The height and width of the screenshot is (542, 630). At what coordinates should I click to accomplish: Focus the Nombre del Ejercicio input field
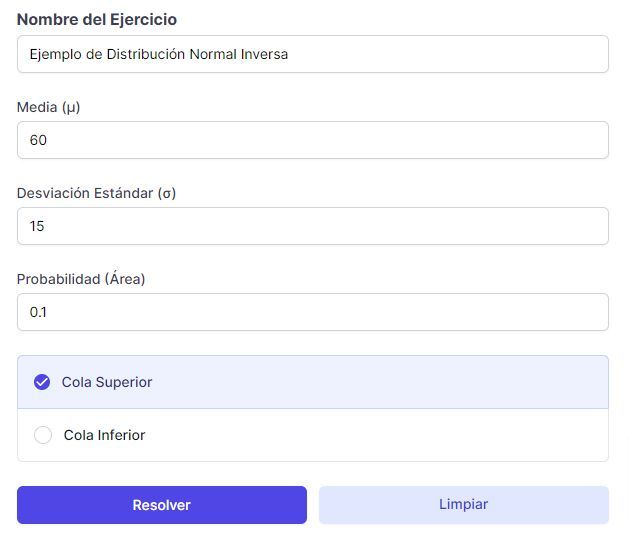(x=313, y=54)
